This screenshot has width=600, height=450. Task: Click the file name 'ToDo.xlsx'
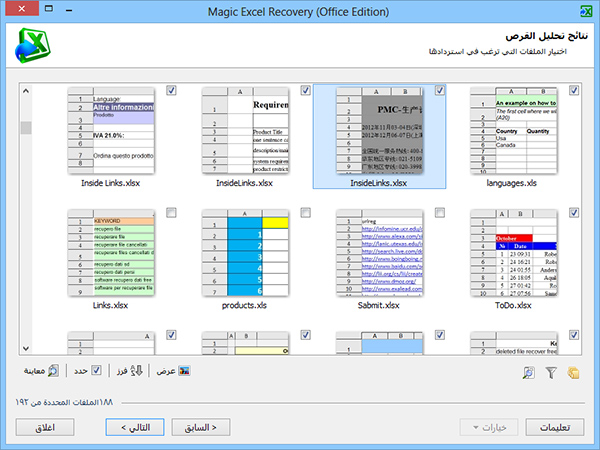[513, 305]
